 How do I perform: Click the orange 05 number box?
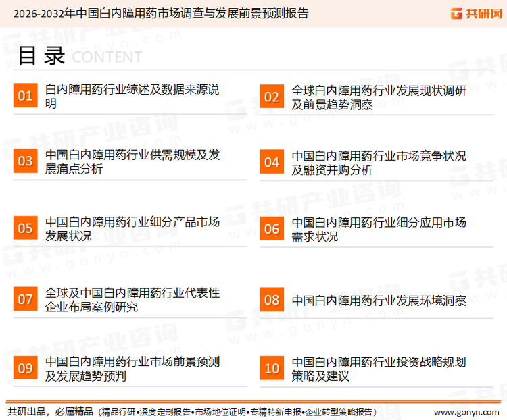[25, 228]
